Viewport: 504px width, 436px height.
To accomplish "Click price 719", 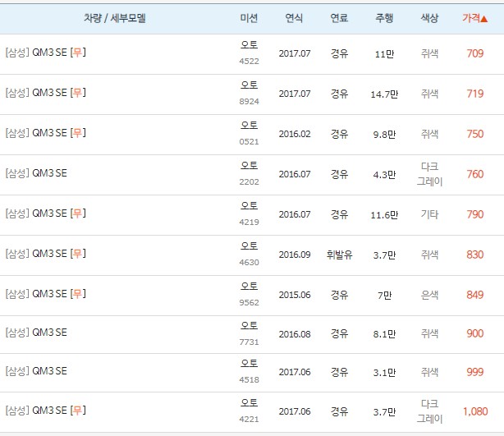I will point(475,94).
